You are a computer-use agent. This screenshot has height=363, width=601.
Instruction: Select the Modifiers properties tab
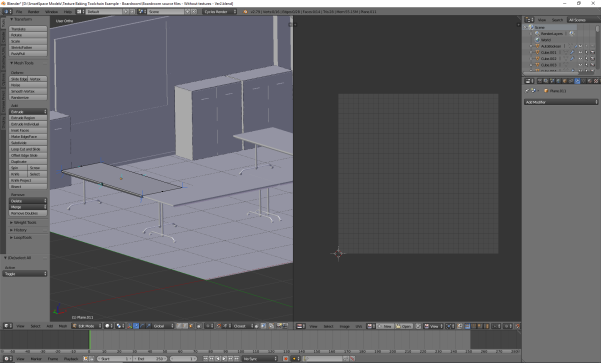click(577, 81)
